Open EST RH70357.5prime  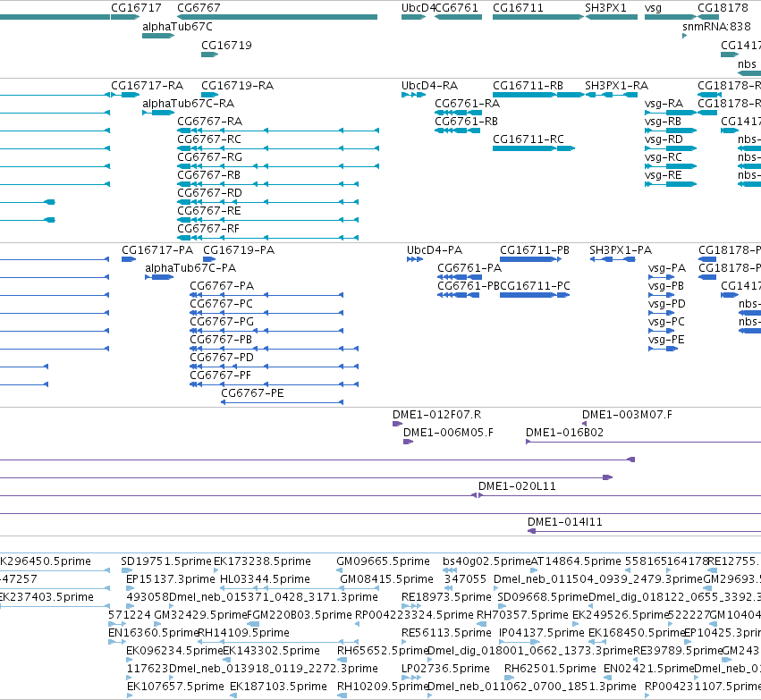[522, 615]
